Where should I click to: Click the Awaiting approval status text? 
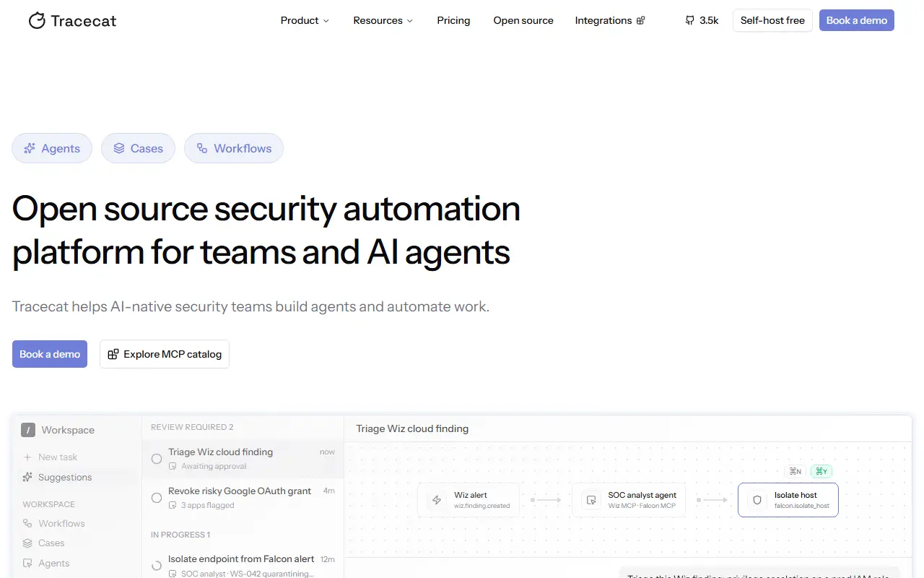(214, 466)
